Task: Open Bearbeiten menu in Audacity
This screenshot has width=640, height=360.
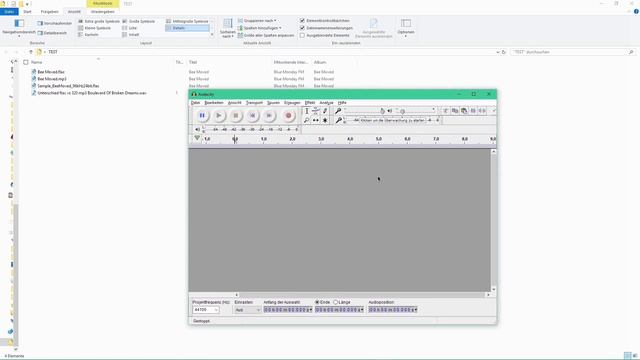Action: (x=214, y=103)
